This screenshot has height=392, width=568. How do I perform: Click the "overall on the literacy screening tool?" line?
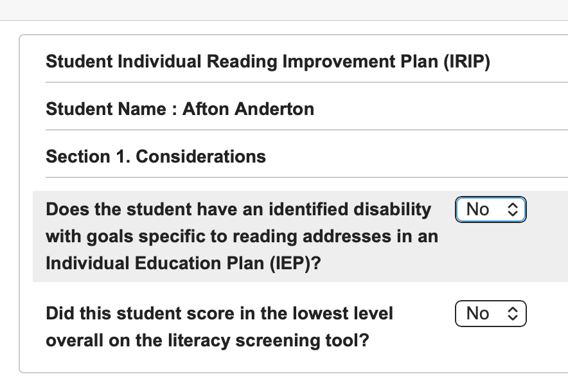(x=207, y=340)
